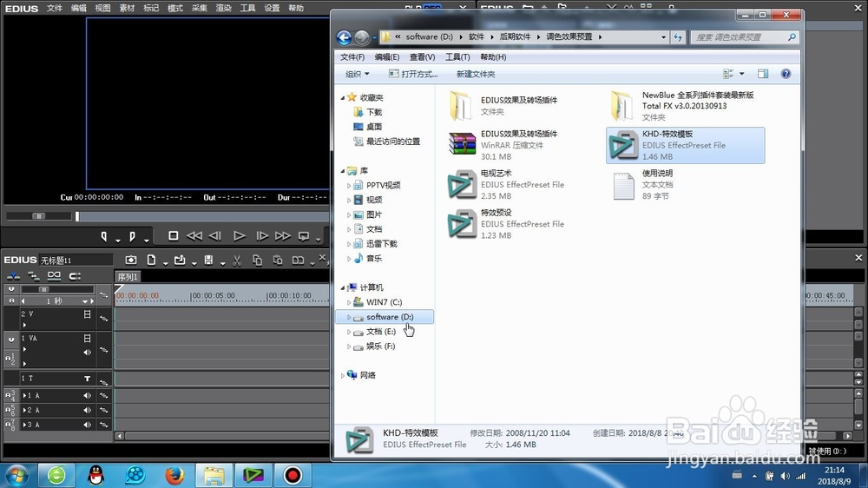Click the paste icon in timeline toolbar
Screen dimensions: 868x488
[x=278, y=260]
